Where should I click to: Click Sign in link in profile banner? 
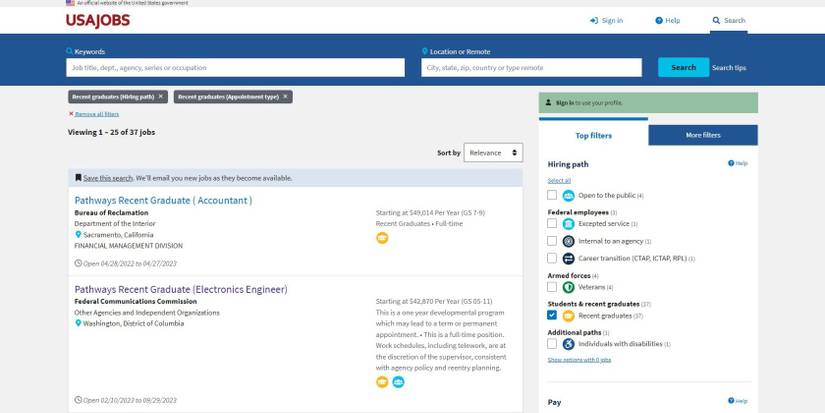pos(565,103)
